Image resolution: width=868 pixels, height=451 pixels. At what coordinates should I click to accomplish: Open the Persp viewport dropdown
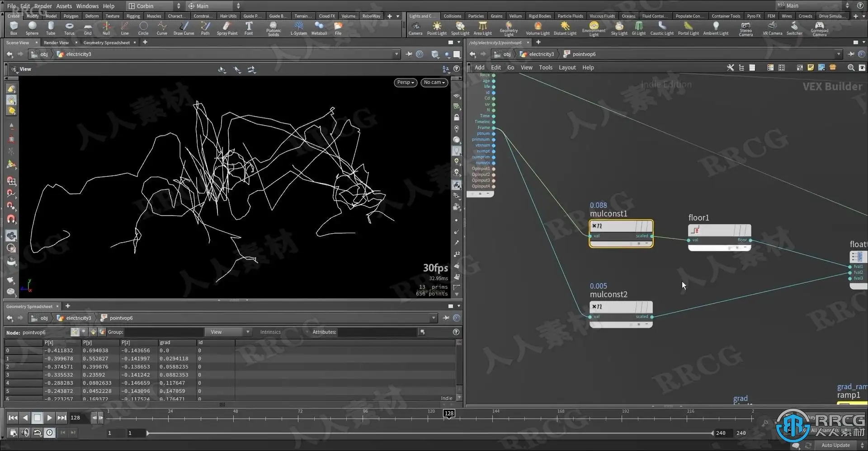point(405,83)
